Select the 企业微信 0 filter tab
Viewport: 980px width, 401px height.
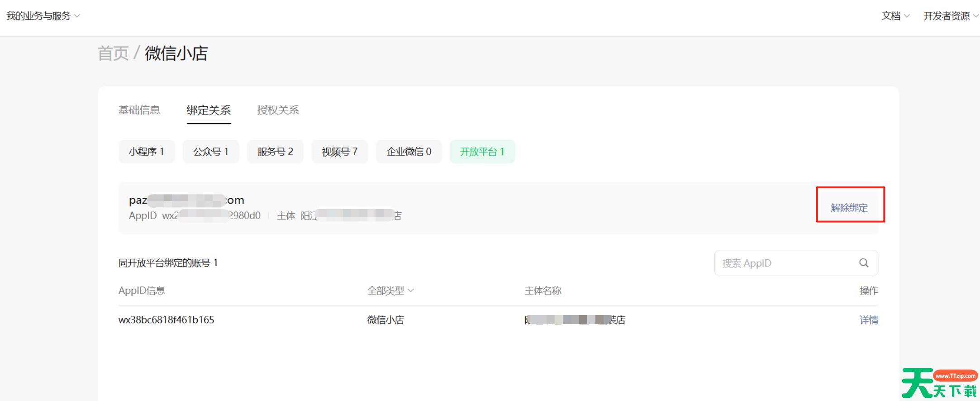click(409, 152)
